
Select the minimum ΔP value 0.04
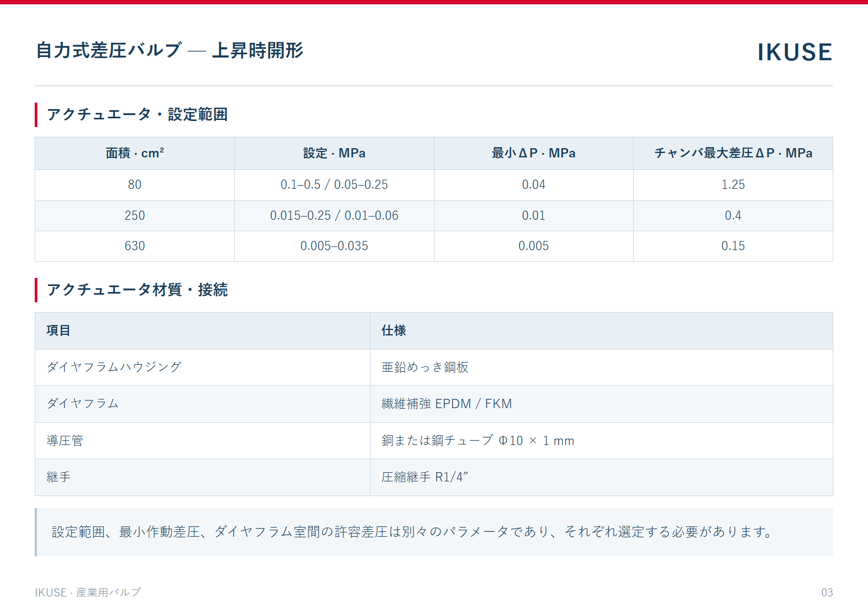click(x=534, y=185)
